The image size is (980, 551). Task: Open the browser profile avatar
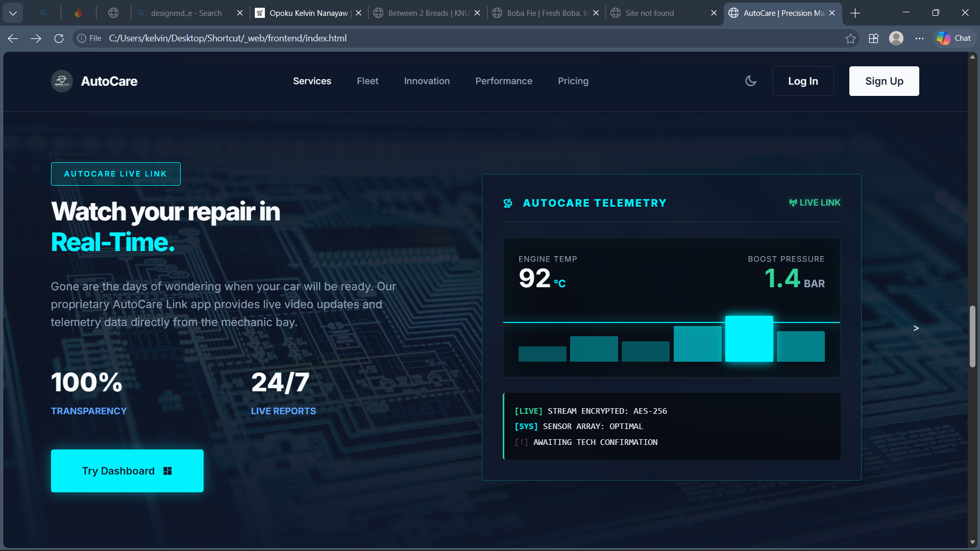[896, 38]
